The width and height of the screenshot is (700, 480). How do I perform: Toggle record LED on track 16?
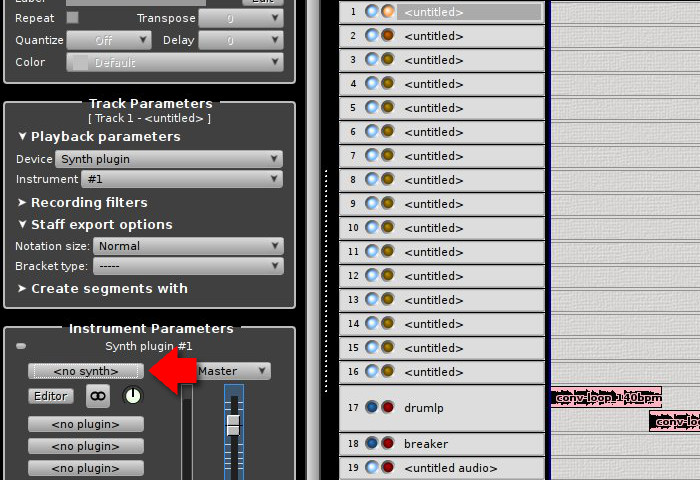[x=388, y=371]
